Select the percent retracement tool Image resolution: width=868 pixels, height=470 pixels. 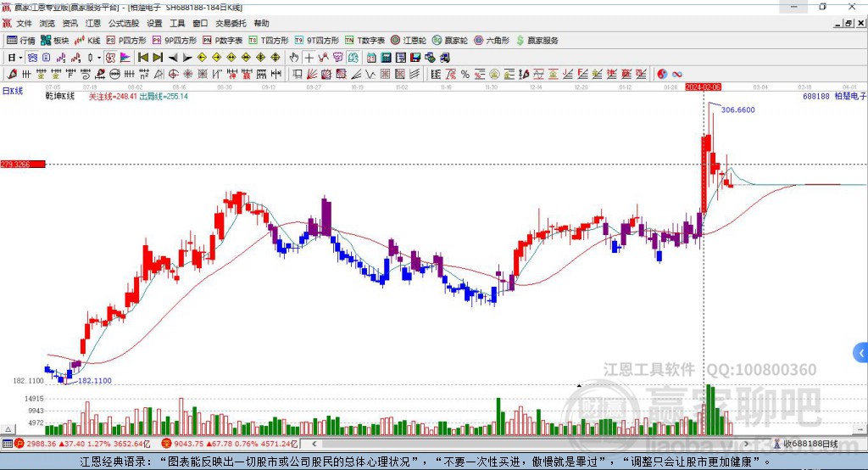coord(465,74)
